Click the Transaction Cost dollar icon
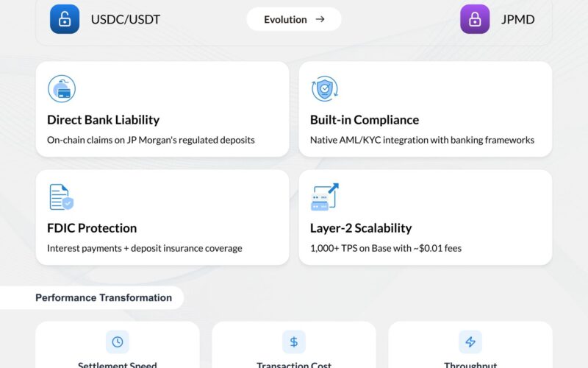This screenshot has height=368, width=588. tap(294, 342)
